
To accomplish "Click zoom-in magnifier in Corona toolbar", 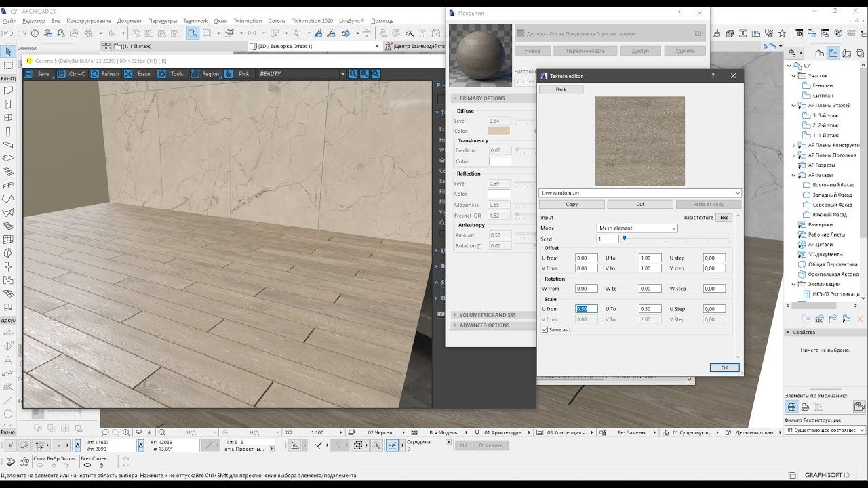I will pos(353,74).
